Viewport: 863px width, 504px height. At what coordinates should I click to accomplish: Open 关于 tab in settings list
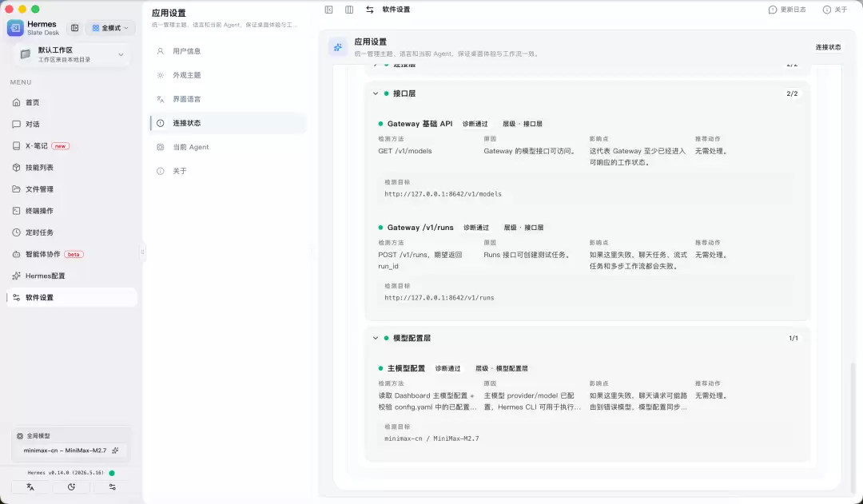[x=228, y=171]
